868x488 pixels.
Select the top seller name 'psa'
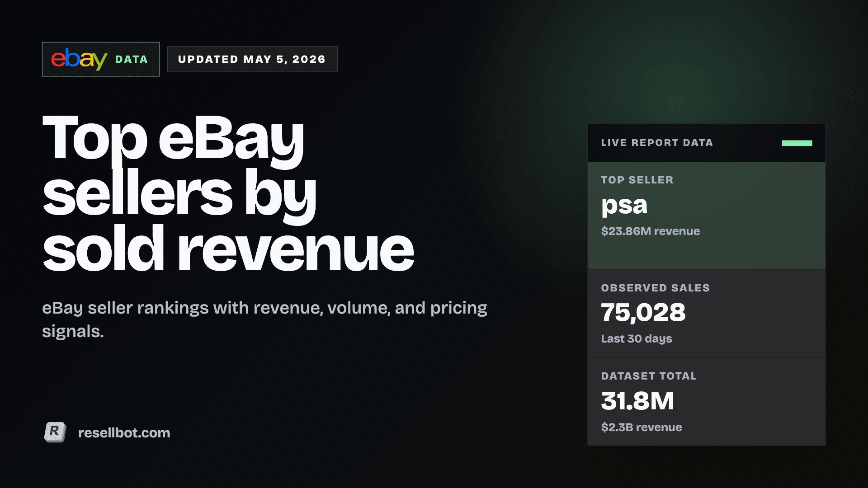(624, 206)
